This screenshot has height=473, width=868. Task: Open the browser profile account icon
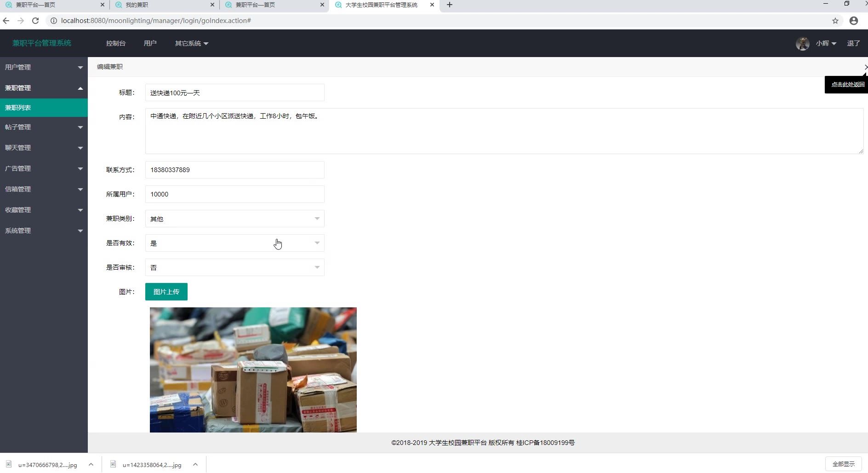point(854,21)
